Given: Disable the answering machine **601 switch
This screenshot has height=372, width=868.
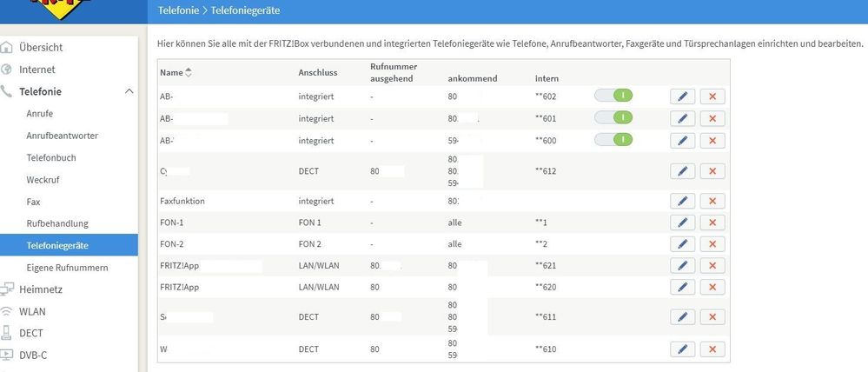Looking at the screenshot, I should coord(613,117).
